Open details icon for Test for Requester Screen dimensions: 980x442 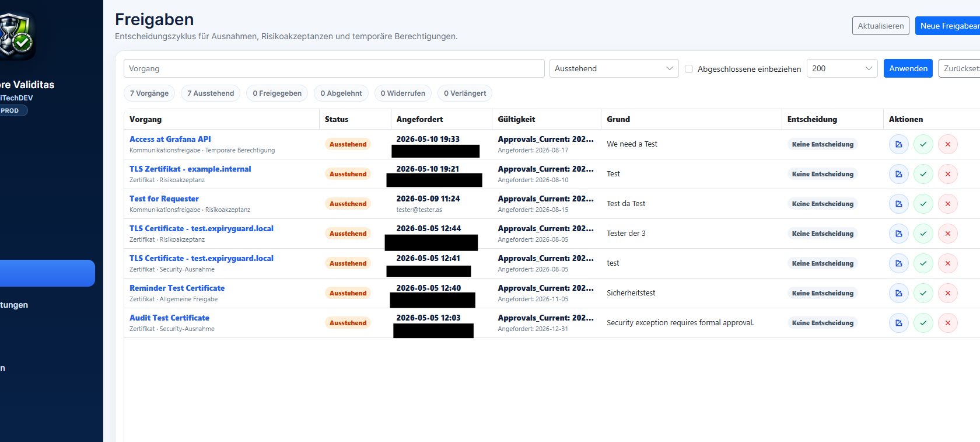899,204
